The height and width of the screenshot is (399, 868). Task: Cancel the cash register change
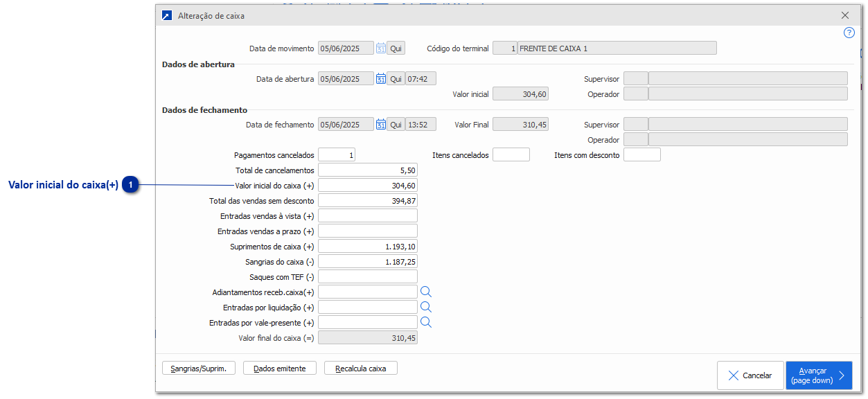[x=750, y=375]
